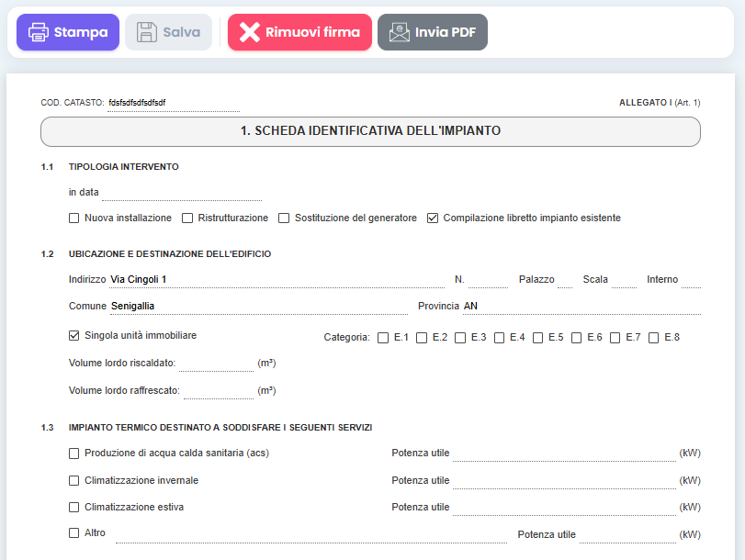Click the Comune field showing Senigallia

pos(259,307)
